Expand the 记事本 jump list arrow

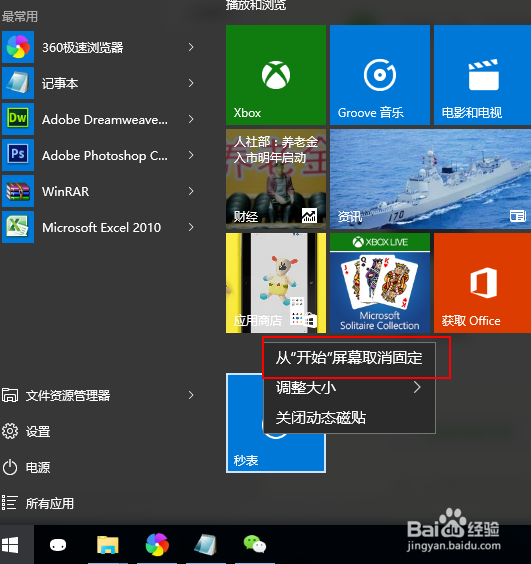(191, 83)
